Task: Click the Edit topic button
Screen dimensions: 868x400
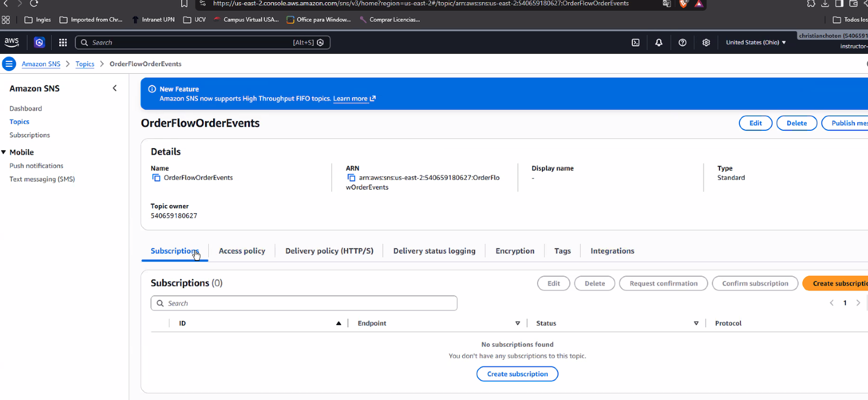Action: click(756, 123)
